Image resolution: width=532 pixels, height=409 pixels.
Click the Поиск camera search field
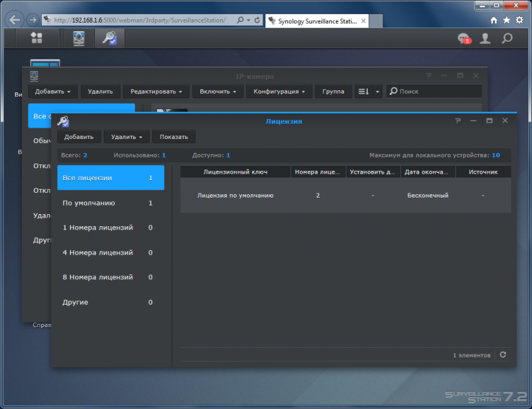(434, 91)
